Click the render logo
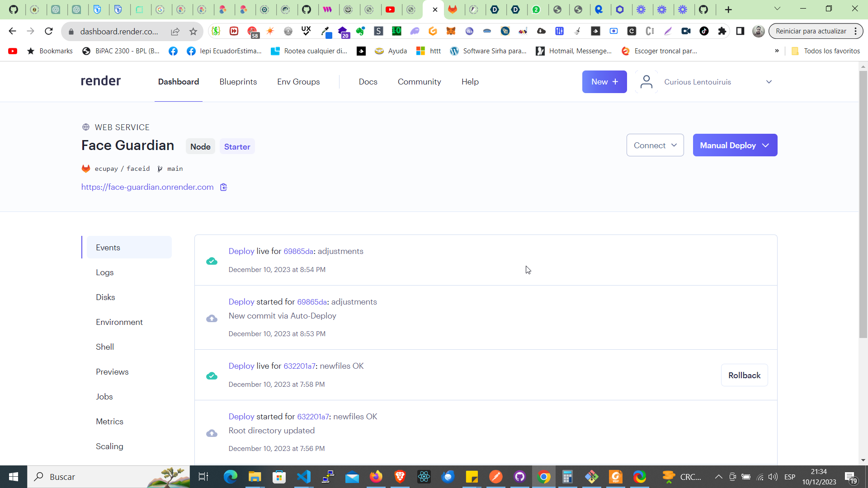Viewport: 868px width, 488px height. [x=101, y=81]
